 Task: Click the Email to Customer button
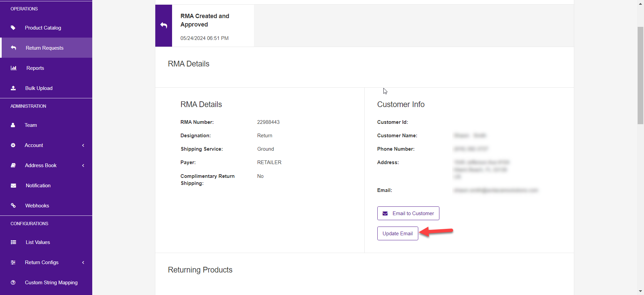click(x=408, y=213)
